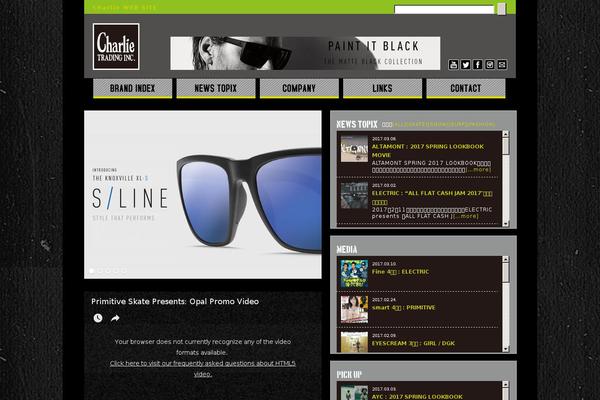600x400 pixels.
Task: Click the Watch Later clock icon
Action: (x=98, y=318)
